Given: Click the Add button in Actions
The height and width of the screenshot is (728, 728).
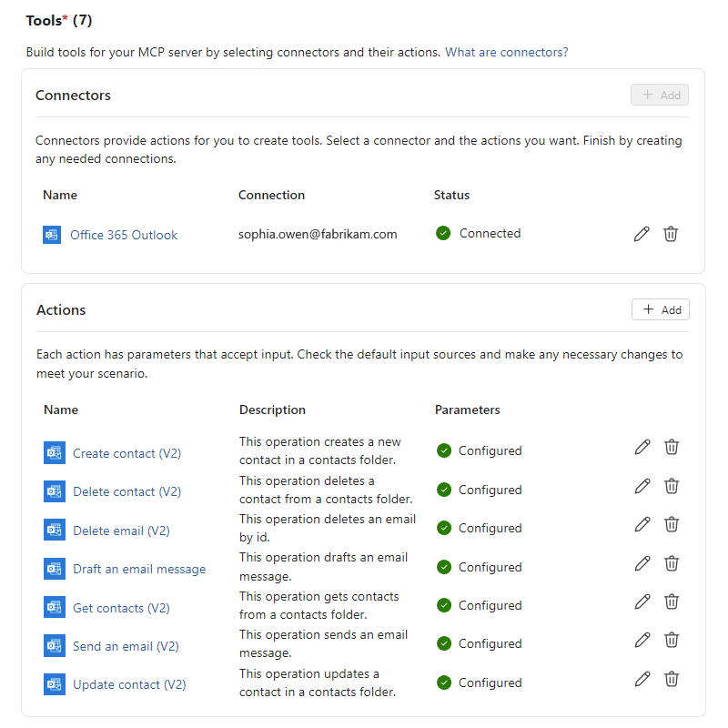Looking at the screenshot, I should click(661, 309).
